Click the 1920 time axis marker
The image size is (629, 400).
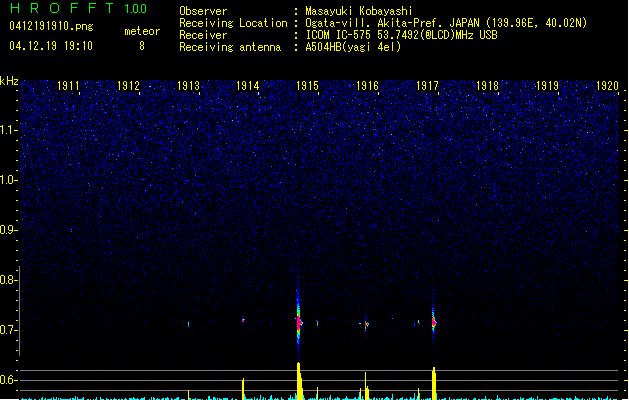click(607, 86)
